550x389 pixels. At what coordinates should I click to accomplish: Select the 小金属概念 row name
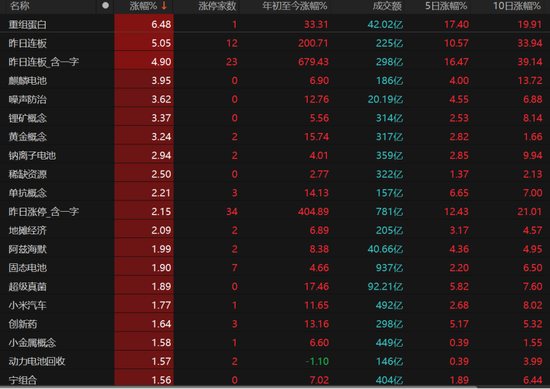(32, 343)
